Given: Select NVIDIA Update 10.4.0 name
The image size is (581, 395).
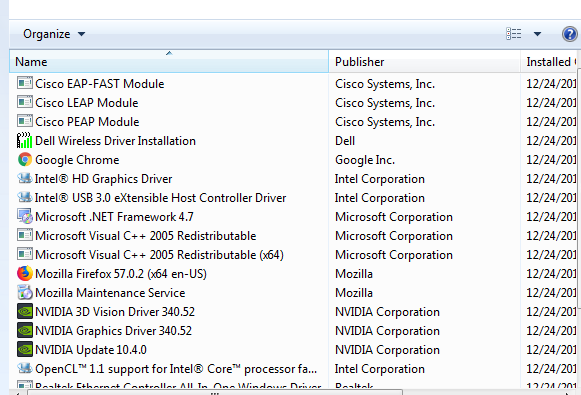Looking at the screenshot, I should tap(91, 350).
